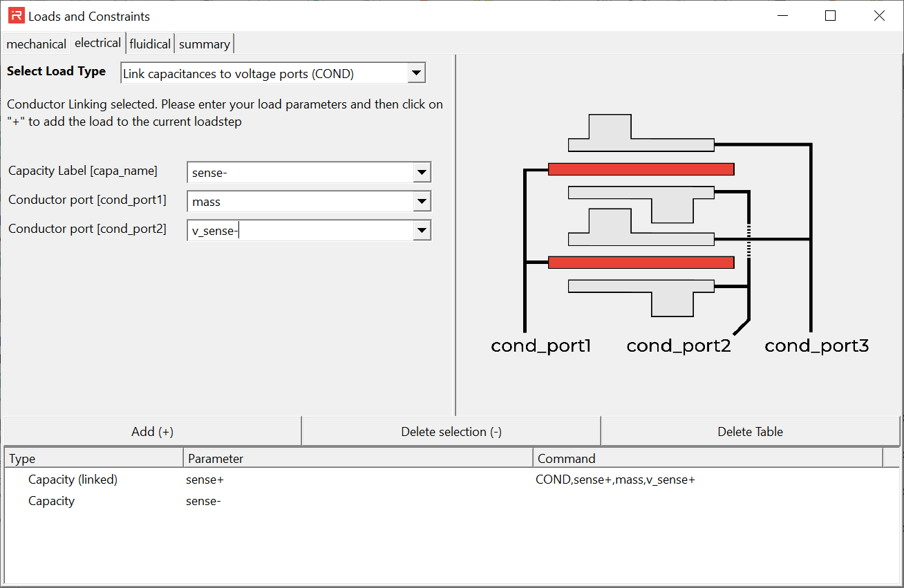
Task: Select the Capacity (linked) sense+ row
Action: [x=73, y=480]
